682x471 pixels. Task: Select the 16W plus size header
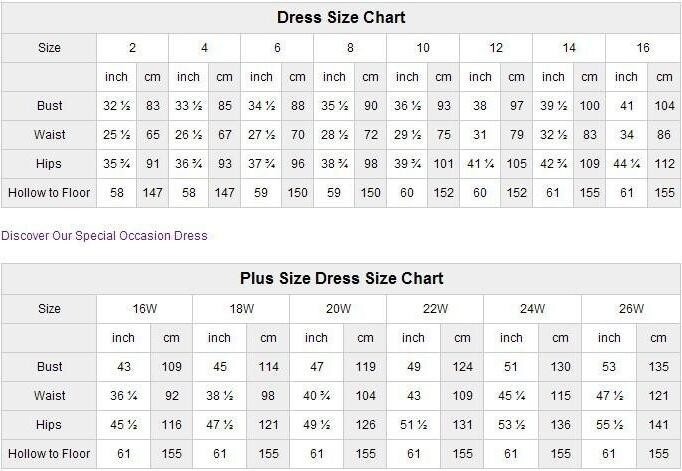click(x=145, y=309)
